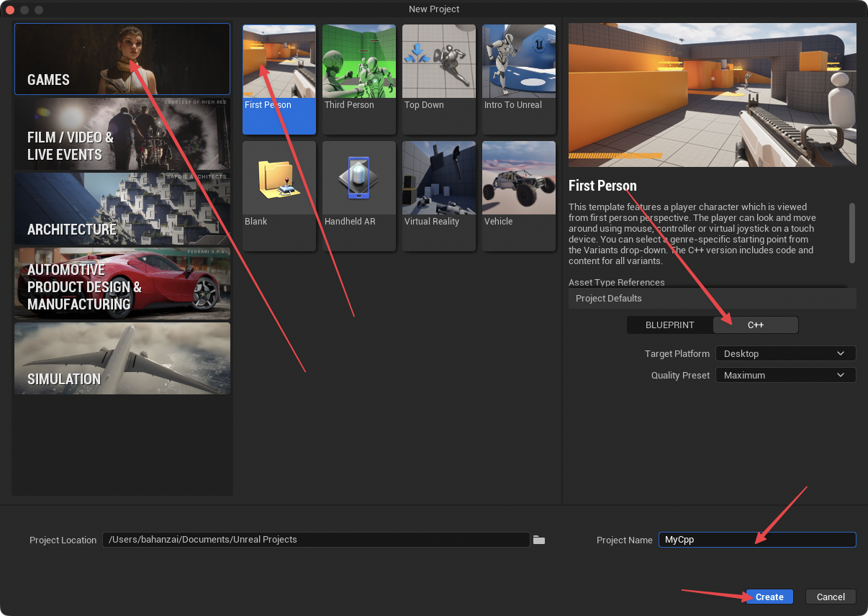Open the Film / Video & Live Events category
The height and width of the screenshot is (616, 868).
click(x=122, y=134)
